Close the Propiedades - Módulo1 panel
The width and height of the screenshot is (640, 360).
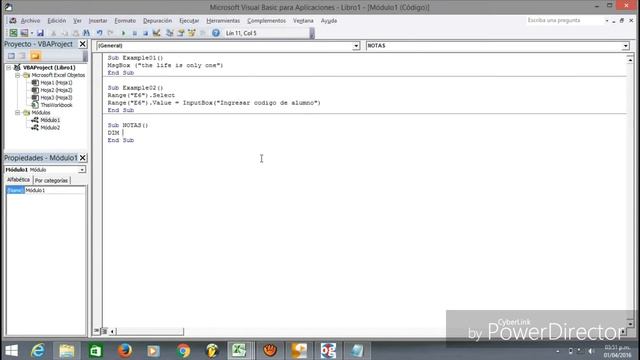pyautogui.click(x=82, y=158)
